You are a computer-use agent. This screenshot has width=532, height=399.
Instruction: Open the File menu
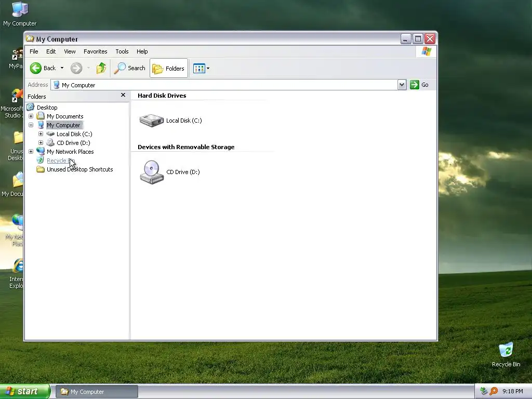click(34, 51)
